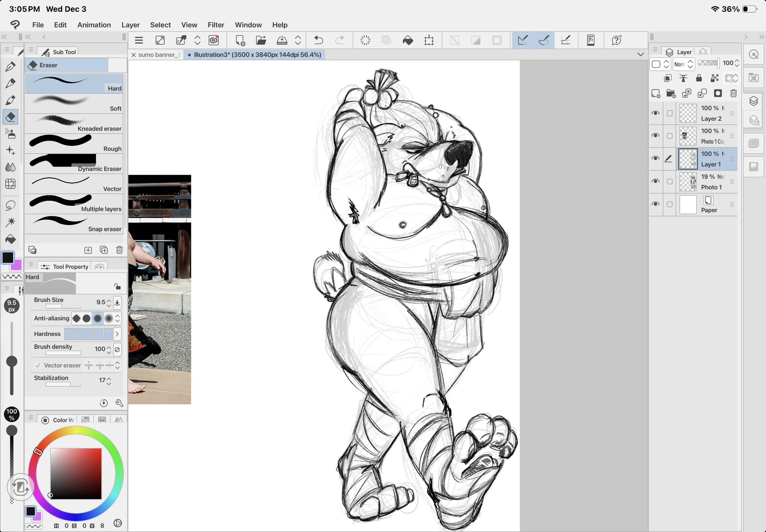Select the Eraser tool in toolbar
766x532 pixels.
click(x=10, y=117)
